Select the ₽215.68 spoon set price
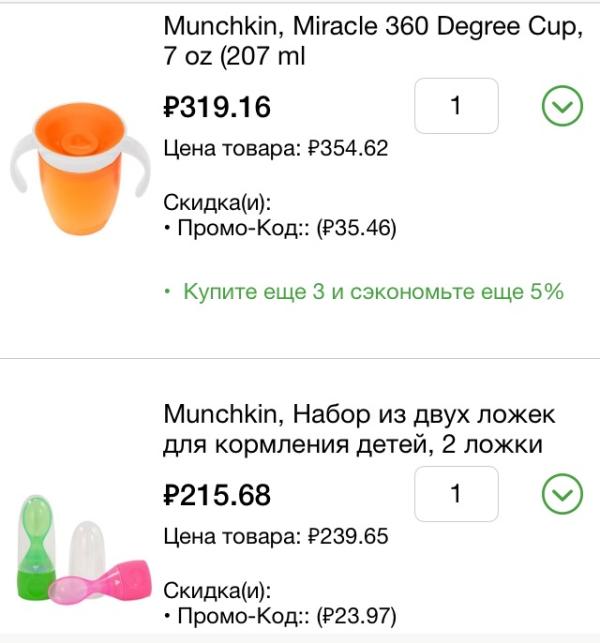Image resolution: width=600 pixels, height=643 pixels. tap(217, 495)
